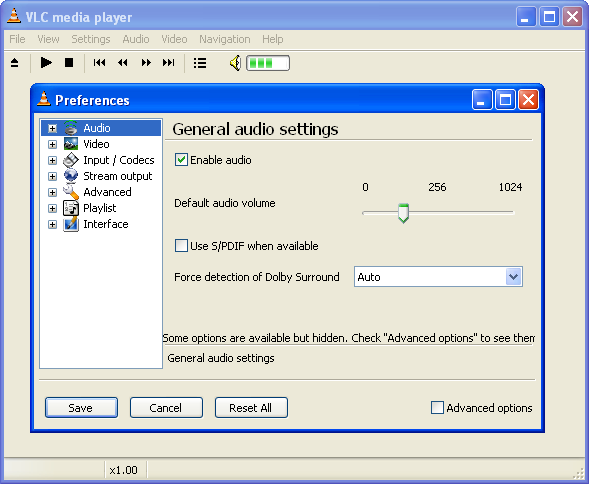Screen dimensions: 589x484
Task: Uncheck the Enable audio checkbox
Action: (181, 160)
